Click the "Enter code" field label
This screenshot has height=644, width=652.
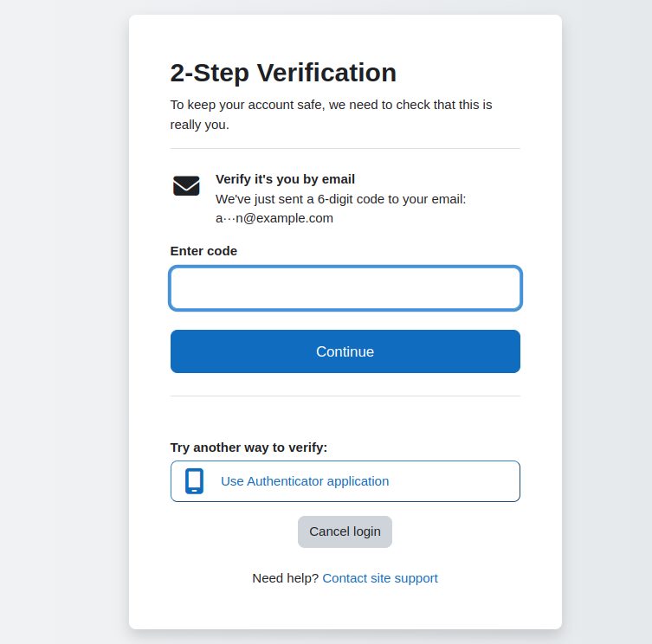coord(203,251)
